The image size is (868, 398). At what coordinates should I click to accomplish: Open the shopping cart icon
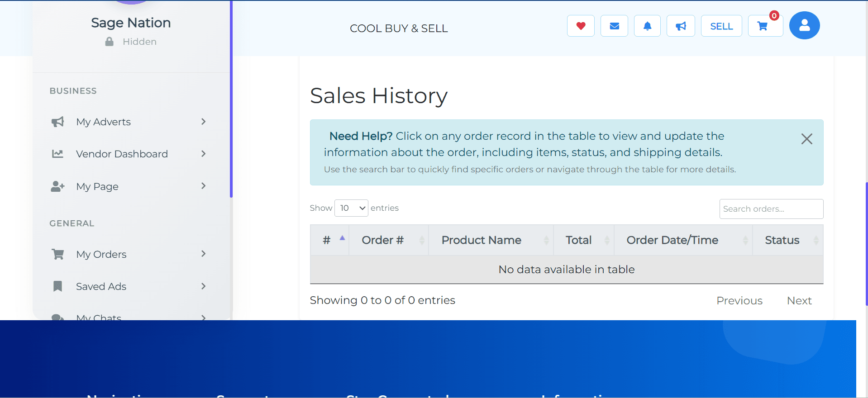pos(763,26)
